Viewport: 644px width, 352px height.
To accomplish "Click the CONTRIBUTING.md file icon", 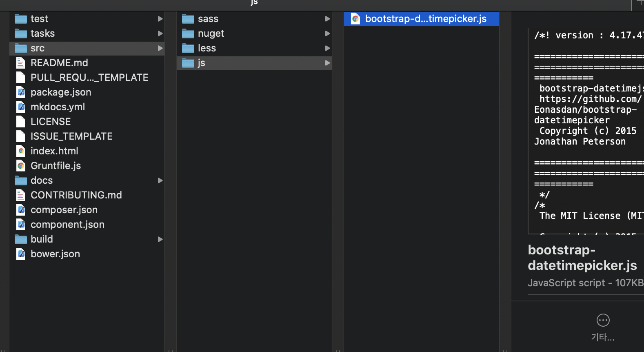I will (21, 195).
